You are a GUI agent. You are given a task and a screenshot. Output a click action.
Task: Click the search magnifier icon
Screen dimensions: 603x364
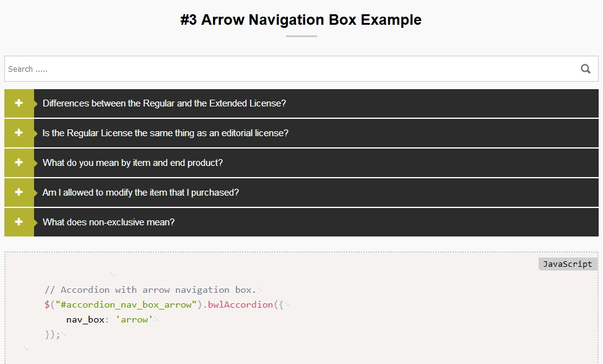click(585, 69)
